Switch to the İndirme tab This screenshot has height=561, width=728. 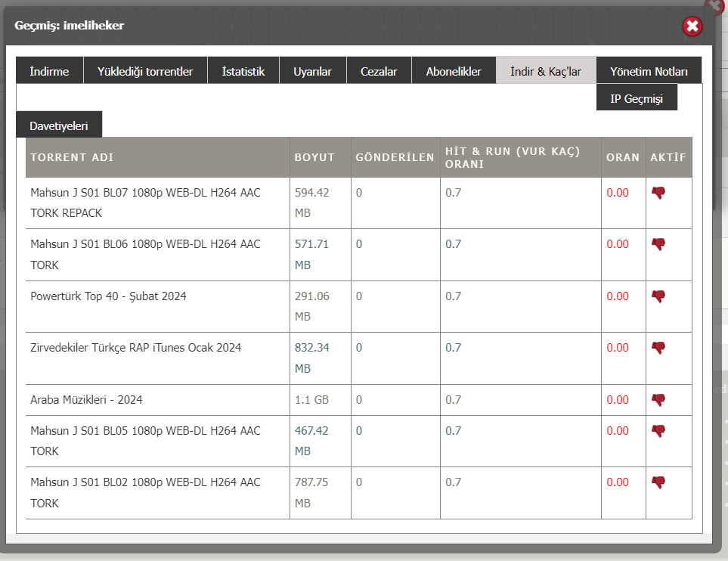coord(49,71)
